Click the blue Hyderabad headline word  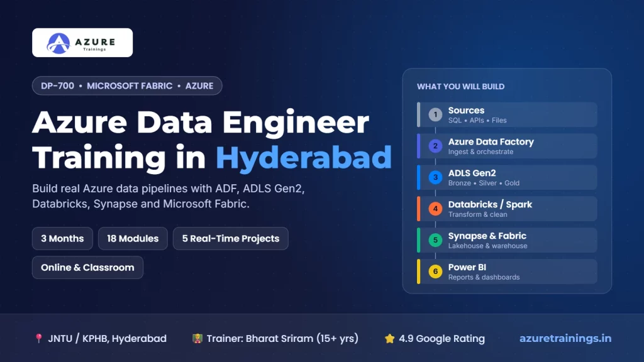point(304,158)
